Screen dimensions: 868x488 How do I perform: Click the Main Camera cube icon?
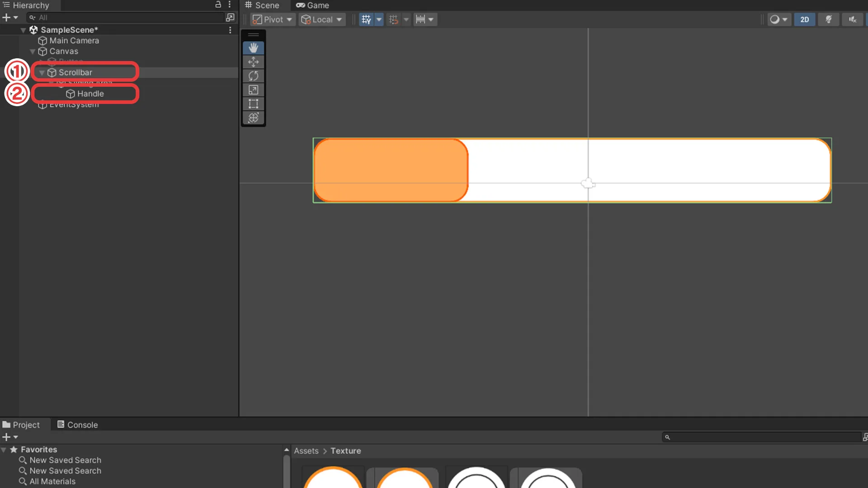[42, 41]
